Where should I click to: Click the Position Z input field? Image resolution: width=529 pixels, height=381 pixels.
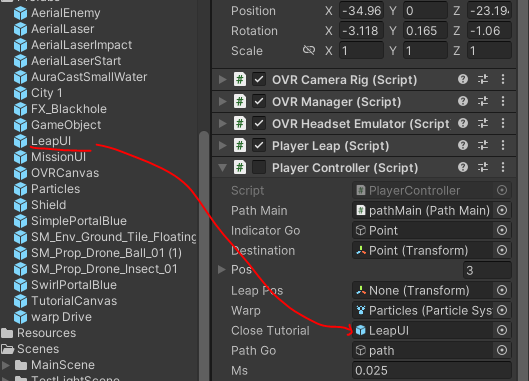pos(489,11)
